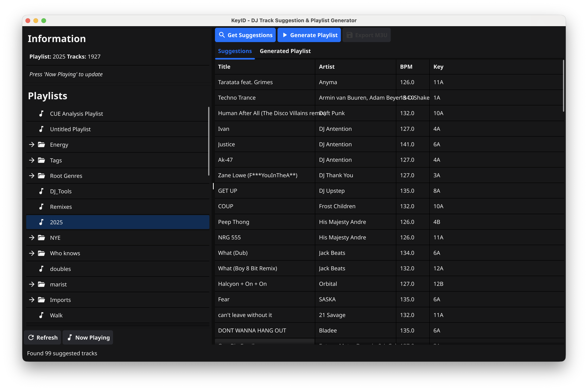Sort by the BPM column header
This screenshot has width=588, height=391.
pyautogui.click(x=413, y=66)
